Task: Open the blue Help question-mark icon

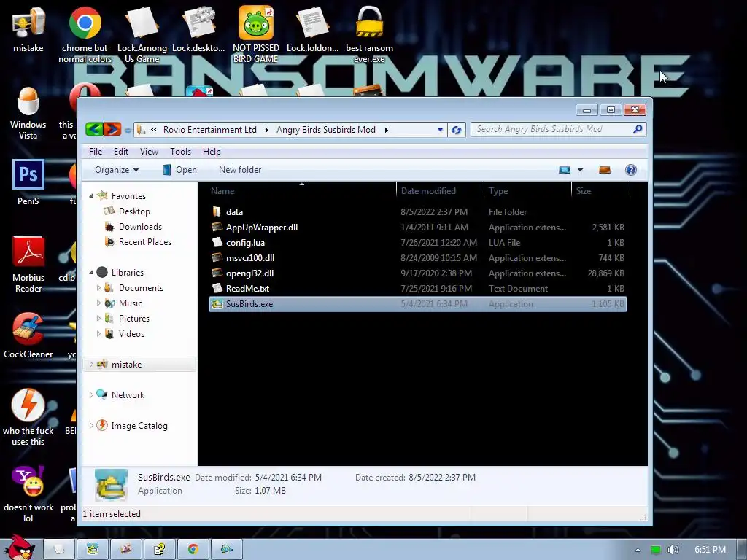Action: pyautogui.click(x=631, y=170)
